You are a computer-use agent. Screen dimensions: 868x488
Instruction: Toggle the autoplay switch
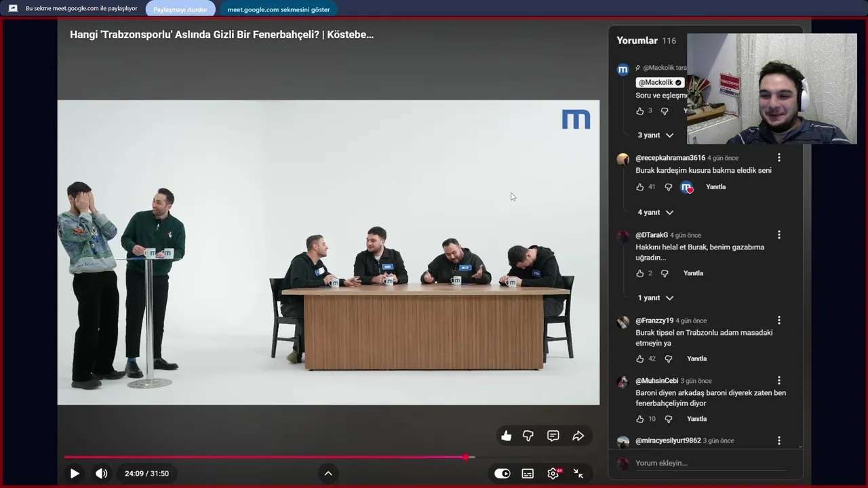pos(502,474)
